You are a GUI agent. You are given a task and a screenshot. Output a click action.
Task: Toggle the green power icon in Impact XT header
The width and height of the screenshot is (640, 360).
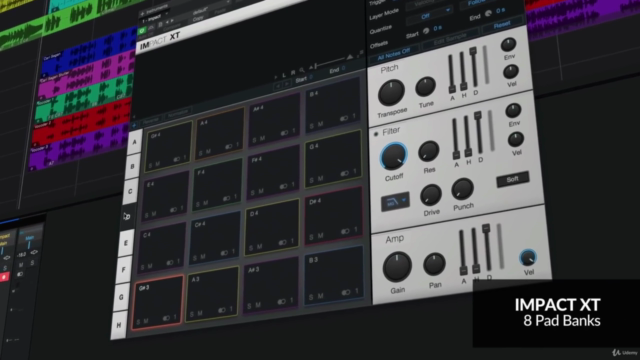pyautogui.click(x=142, y=31)
